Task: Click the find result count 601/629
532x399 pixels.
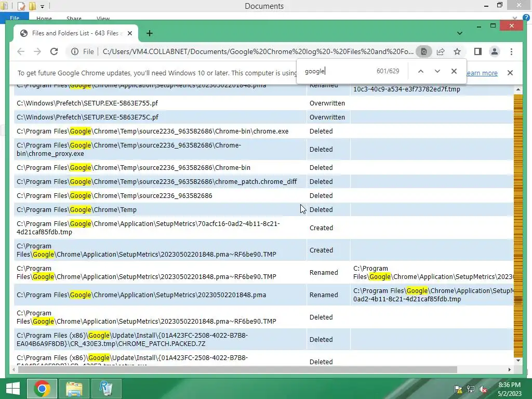Action: (388, 71)
